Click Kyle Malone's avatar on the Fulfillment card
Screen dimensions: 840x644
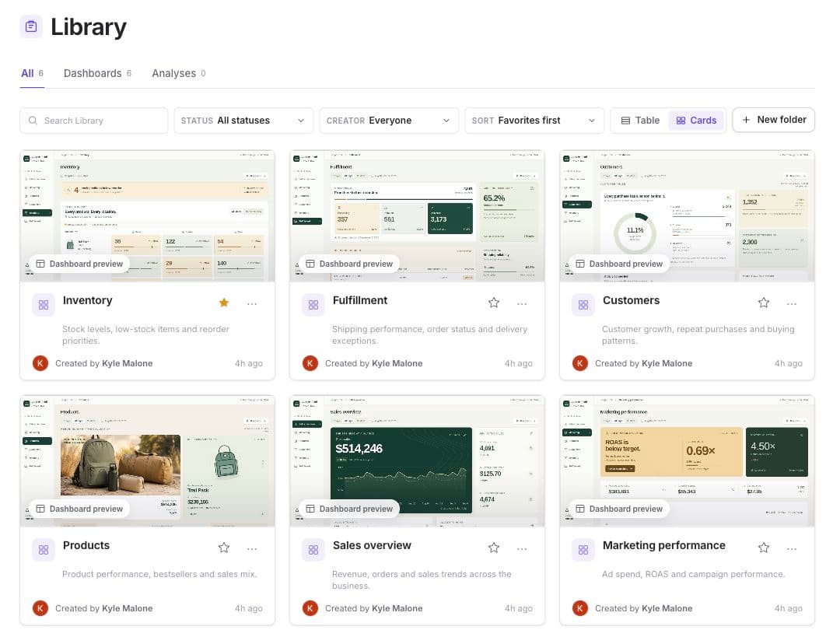pyautogui.click(x=310, y=363)
